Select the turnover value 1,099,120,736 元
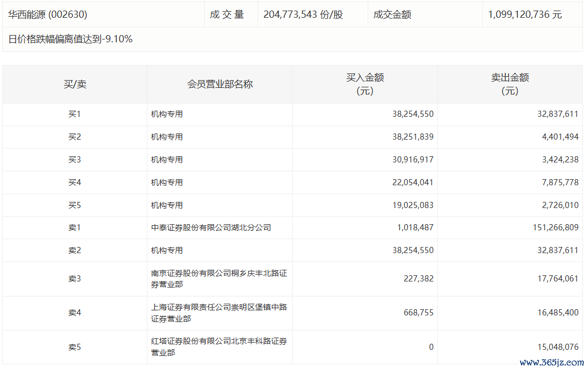The image size is (588, 371). (525, 14)
